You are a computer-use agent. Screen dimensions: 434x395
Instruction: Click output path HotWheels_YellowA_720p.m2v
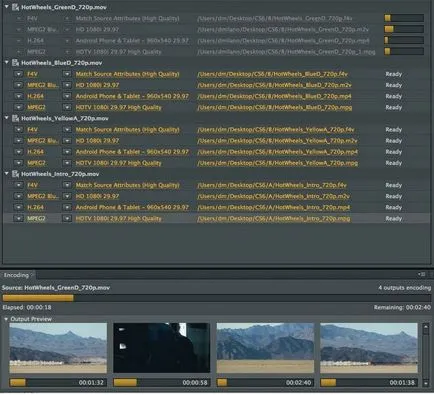(x=277, y=141)
